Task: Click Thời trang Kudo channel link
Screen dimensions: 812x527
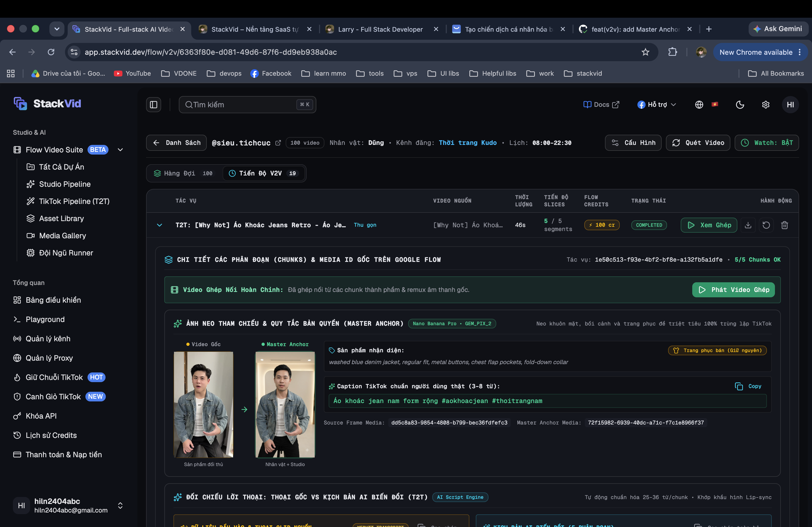Action: coord(467,143)
